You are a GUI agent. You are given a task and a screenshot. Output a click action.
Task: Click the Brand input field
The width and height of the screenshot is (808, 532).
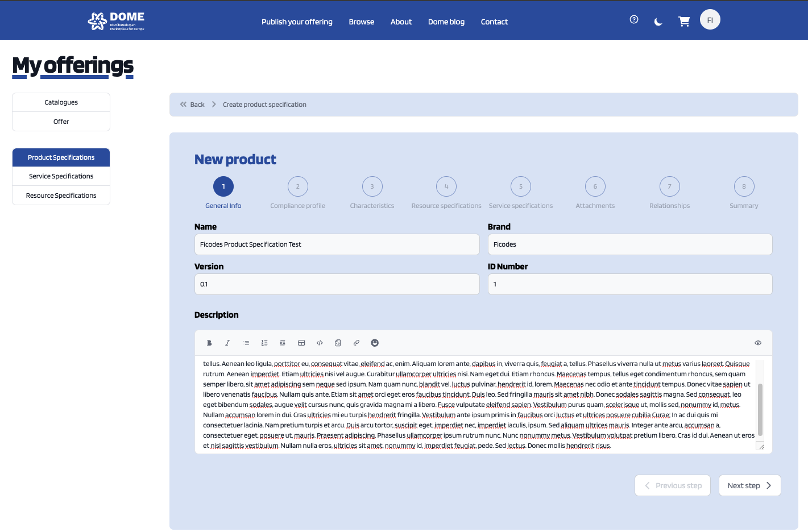click(630, 244)
